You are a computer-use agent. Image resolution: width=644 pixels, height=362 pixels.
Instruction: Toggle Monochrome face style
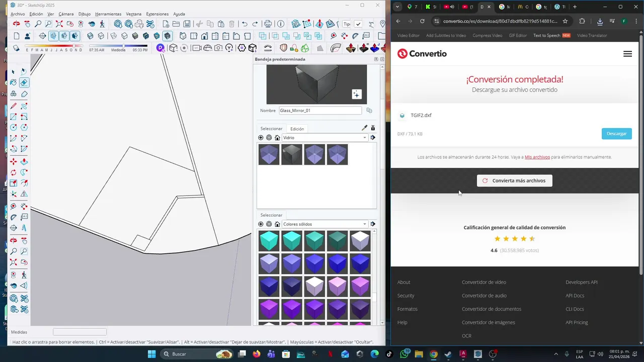[x=156, y=36]
